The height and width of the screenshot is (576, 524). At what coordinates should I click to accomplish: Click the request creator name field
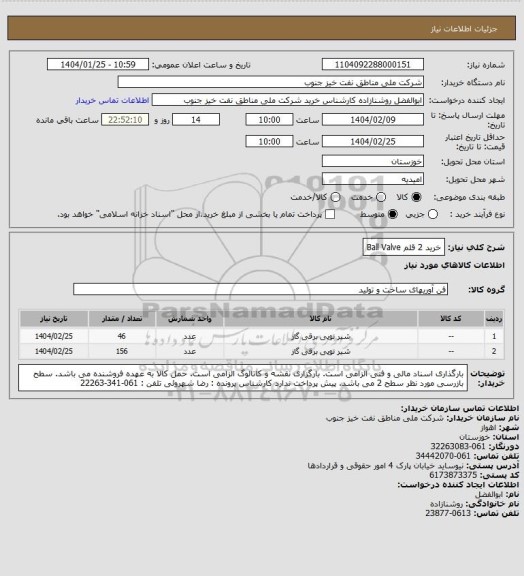[x=288, y=100]
